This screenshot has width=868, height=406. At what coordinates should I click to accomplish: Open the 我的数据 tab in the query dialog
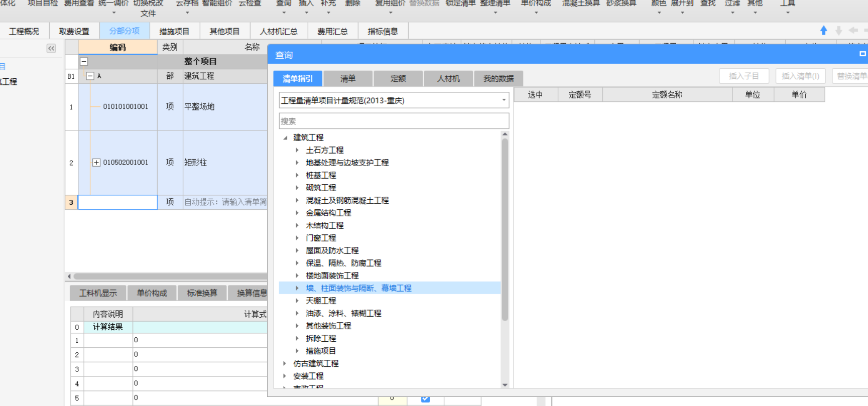(499, 79)
